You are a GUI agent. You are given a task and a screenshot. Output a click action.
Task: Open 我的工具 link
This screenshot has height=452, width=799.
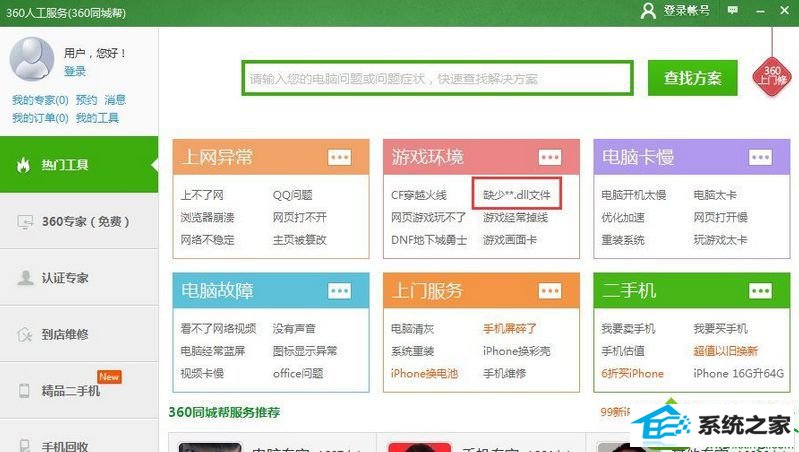click(x=97, y=118)
